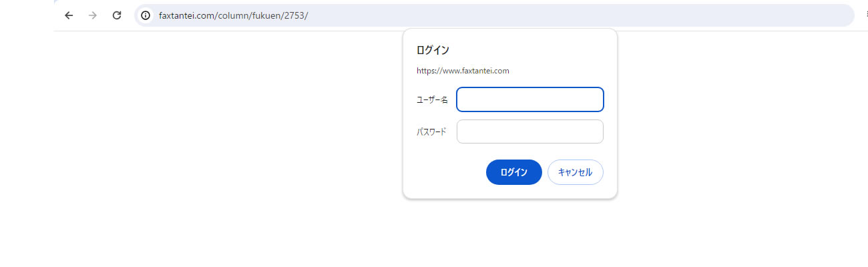Click the https://www.faxtantei.com text in dialog
Image resolution: width=868 pixels, height=267 pixels.
click(463, 71)
